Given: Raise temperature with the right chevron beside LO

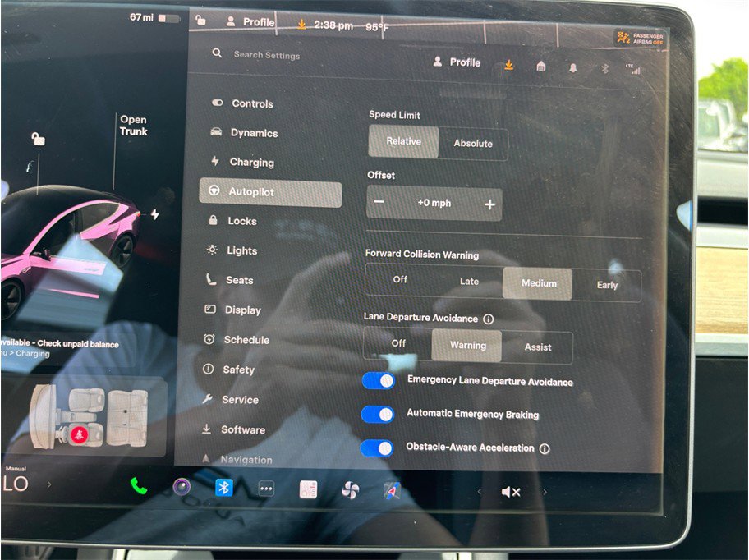Looking at the screenshot, I should [x=48, y=484].
